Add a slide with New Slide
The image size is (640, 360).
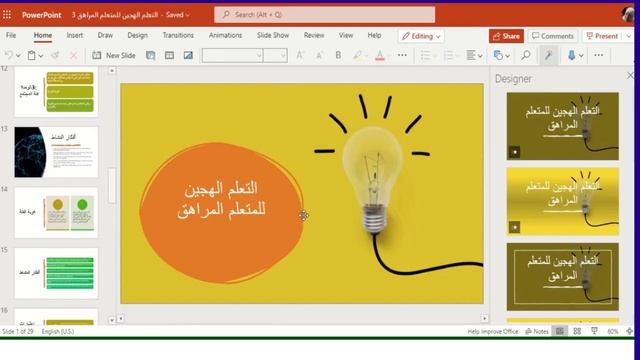coord(114,55)
